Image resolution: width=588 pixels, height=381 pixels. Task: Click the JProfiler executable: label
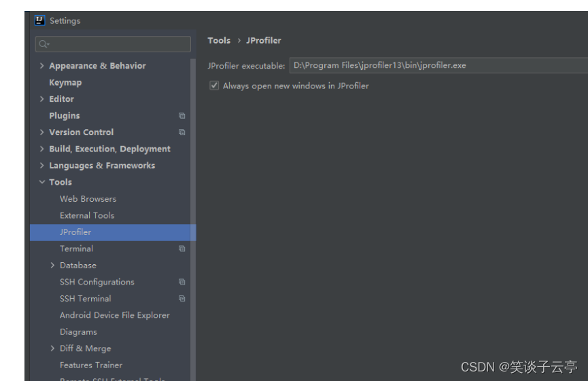tap(246, 66)
